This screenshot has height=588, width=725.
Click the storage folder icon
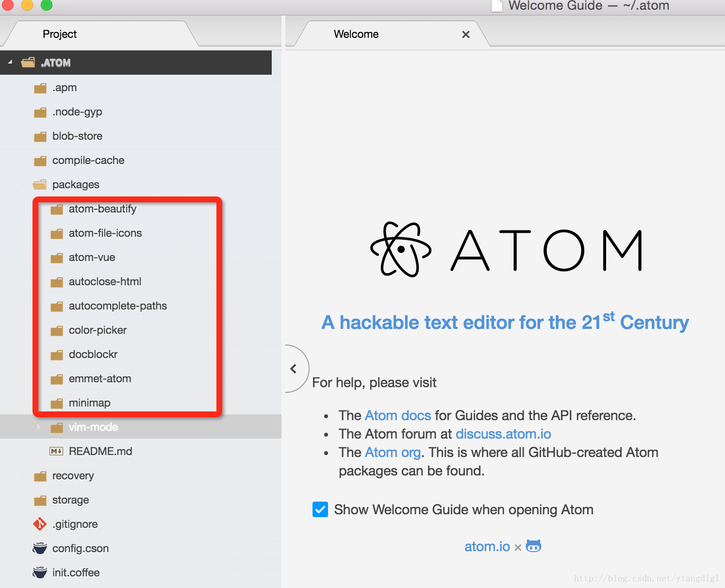click(40, 501)
